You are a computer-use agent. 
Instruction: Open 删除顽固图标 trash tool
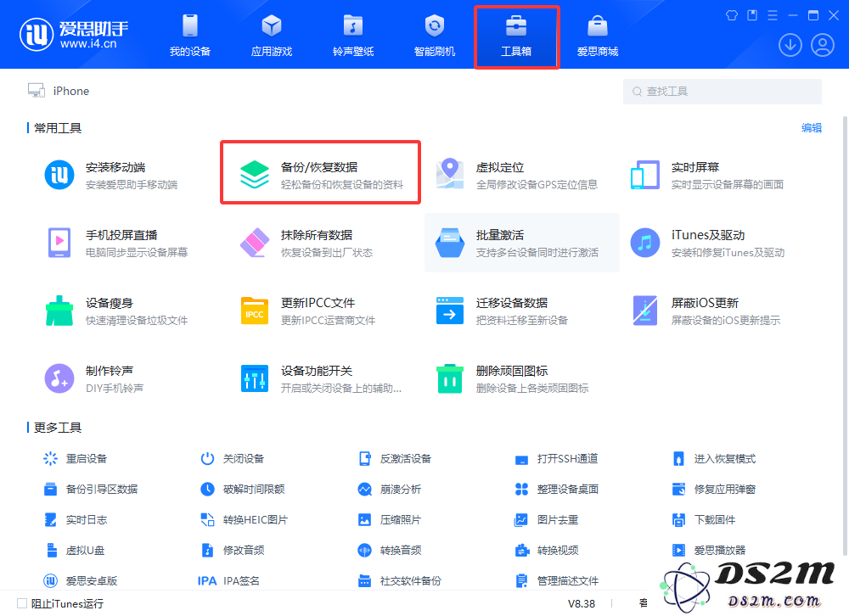coord(512,378)
